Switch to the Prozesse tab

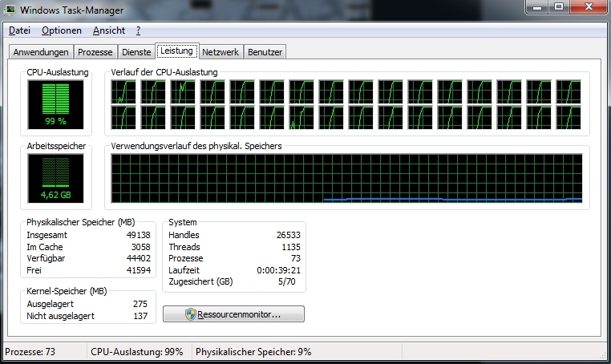click(95, 52)
